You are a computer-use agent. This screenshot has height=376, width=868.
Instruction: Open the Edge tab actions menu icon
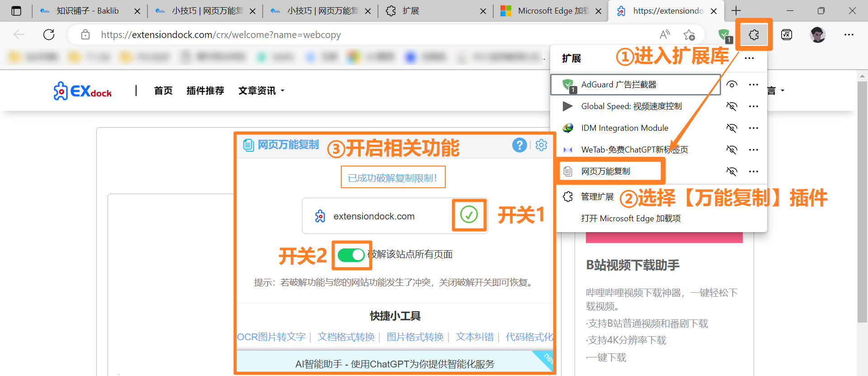pyautogui.click(x=16, y=11)
